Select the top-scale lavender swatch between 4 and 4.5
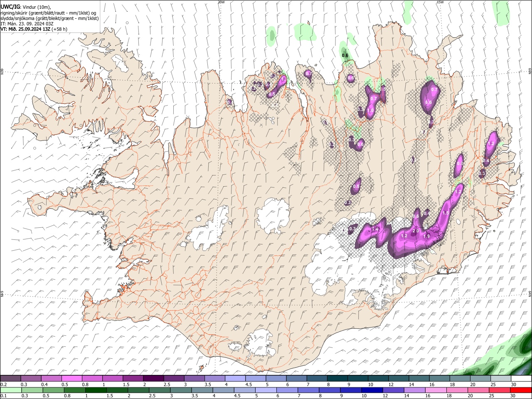This screenshot has height=399, width=532. pyautogui.click(x=235, y=379)
